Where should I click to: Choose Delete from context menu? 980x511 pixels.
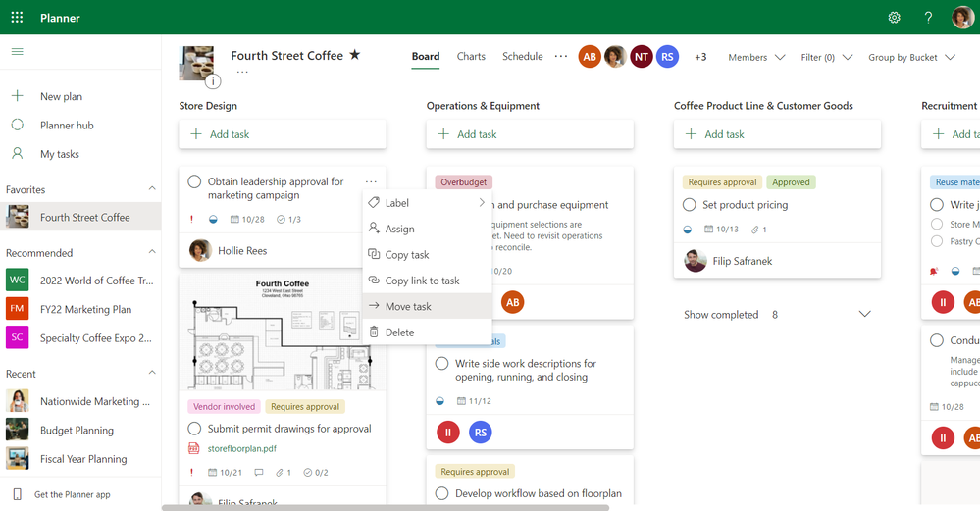(428, 332)
